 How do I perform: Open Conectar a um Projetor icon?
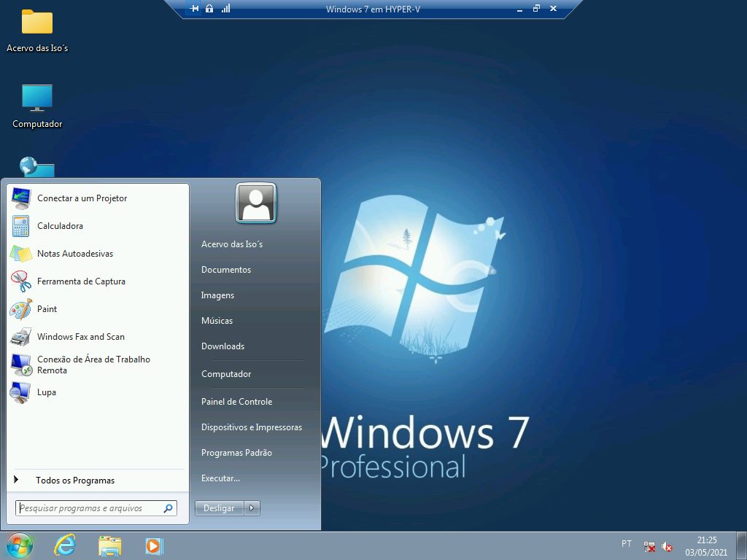(x=21, y=198)
